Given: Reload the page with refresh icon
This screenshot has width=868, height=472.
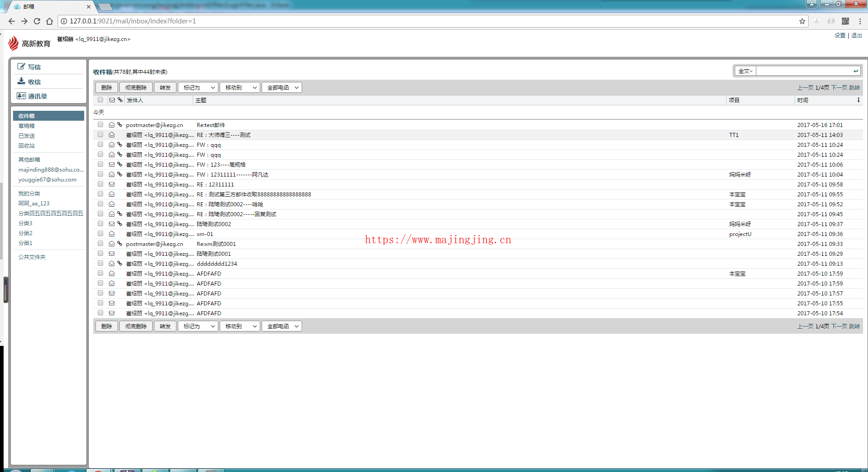Looking at the screenshot, I should [37, 21].
